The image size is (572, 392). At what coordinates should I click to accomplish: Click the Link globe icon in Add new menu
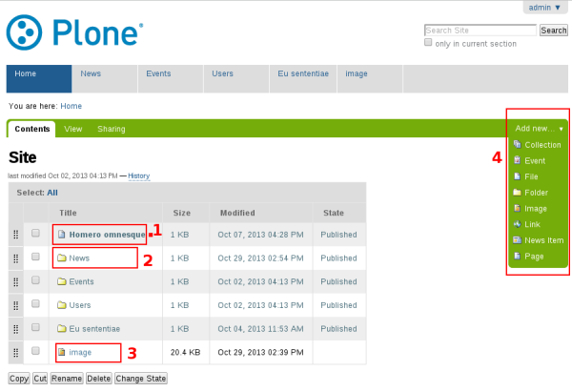point(518,224)
